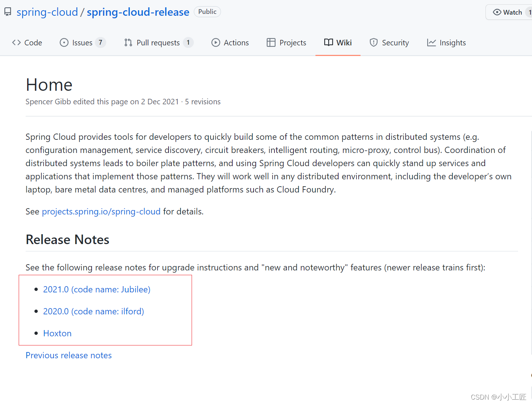Open the spring-cloud-release repository link
The image size is (532, 404).
pyautogui.click(x=138, y=12)
